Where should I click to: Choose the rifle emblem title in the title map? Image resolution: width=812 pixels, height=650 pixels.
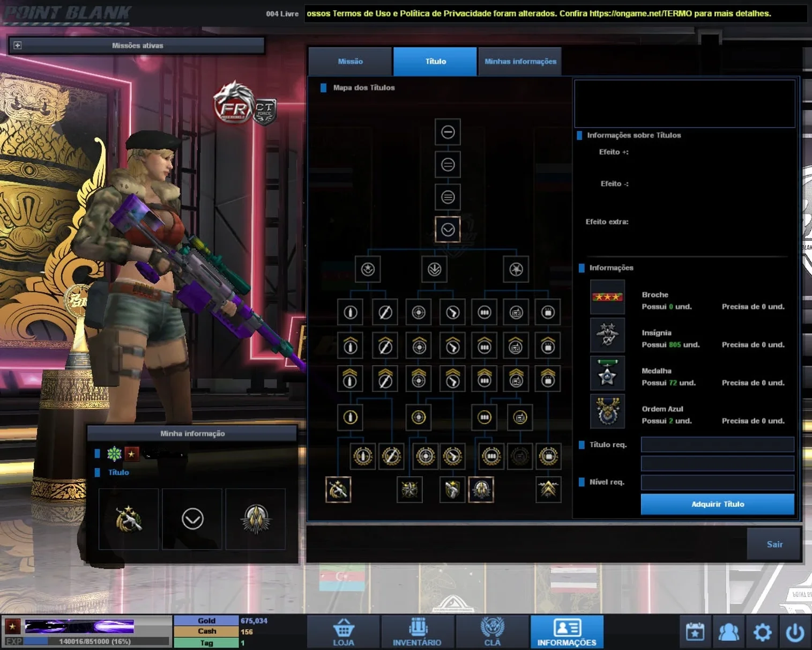tap(338, 490)
